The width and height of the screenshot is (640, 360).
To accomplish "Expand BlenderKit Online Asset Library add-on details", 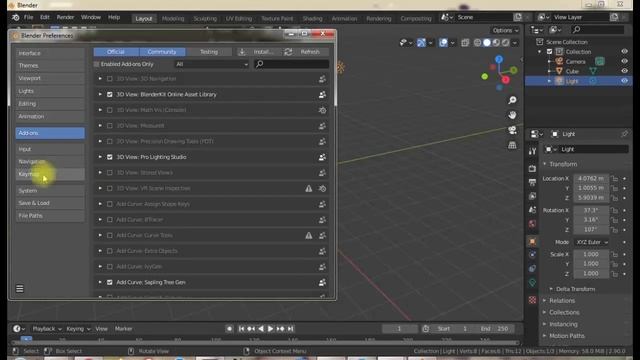I will coord(100,94).
